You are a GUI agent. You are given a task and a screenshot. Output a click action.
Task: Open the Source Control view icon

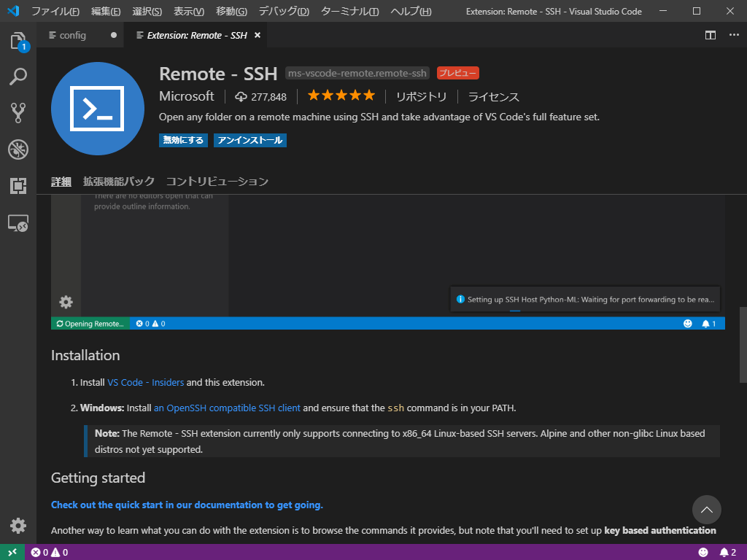(18, 113)
